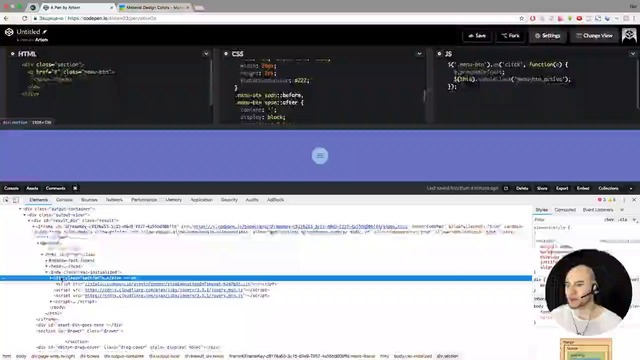The image size is (640, 360).
Task: Edit the pen title pencil icon
Action: (45, 31)
